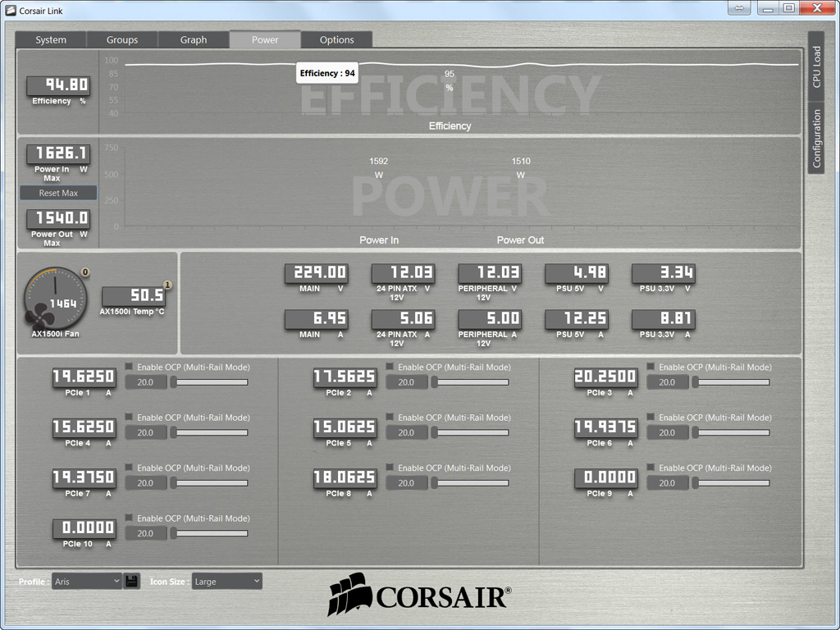Click the Corsair Link title bar app icon
This screenshot has width=840, height=630.
(x=11, y=11)
